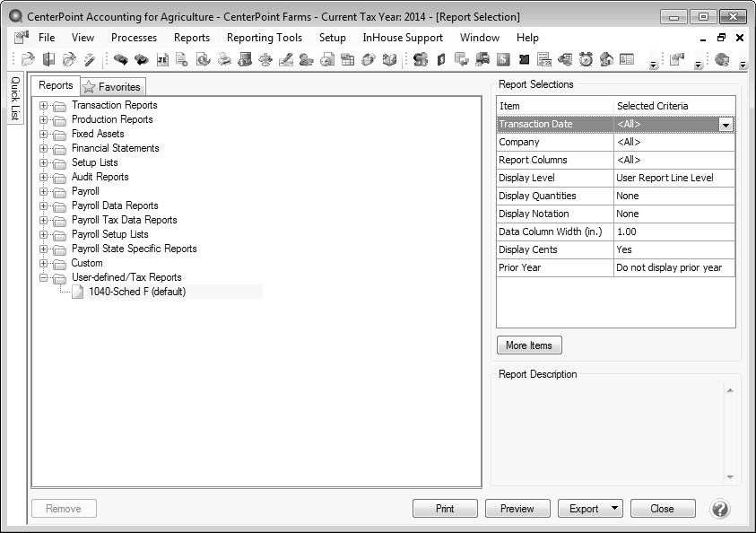
Task: Open the first toolbar overflow options arrow
Action: [x=653, y=65]
